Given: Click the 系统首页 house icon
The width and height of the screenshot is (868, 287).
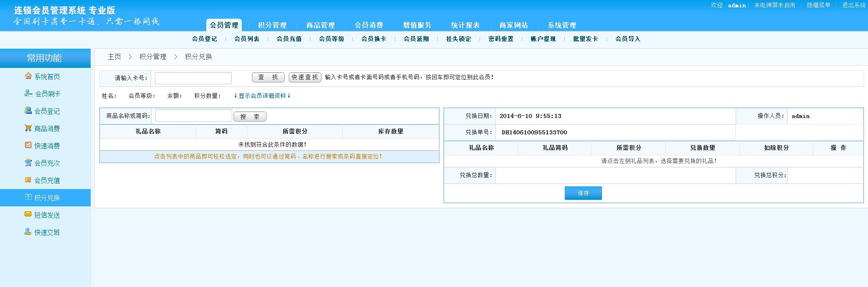Looking at the screenshot, I should tap(28, 76).
